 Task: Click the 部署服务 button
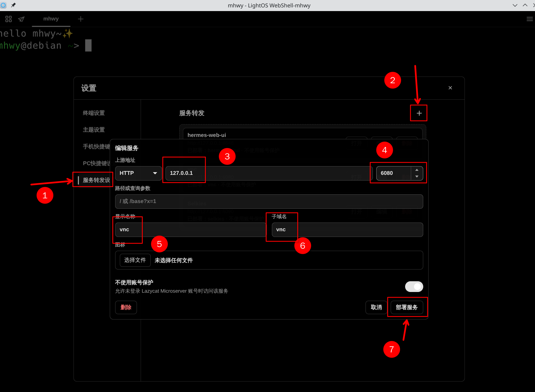tap(407, 307)
